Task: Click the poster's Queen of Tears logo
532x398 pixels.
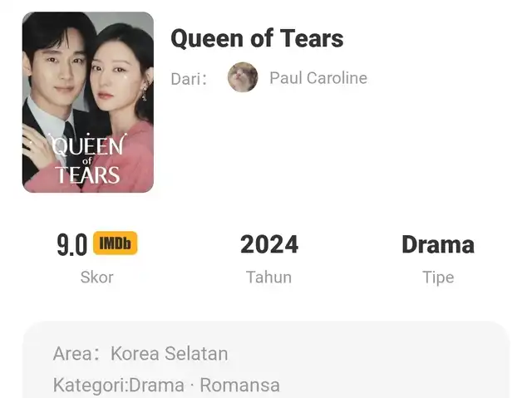Action: (x=88, y=160)
